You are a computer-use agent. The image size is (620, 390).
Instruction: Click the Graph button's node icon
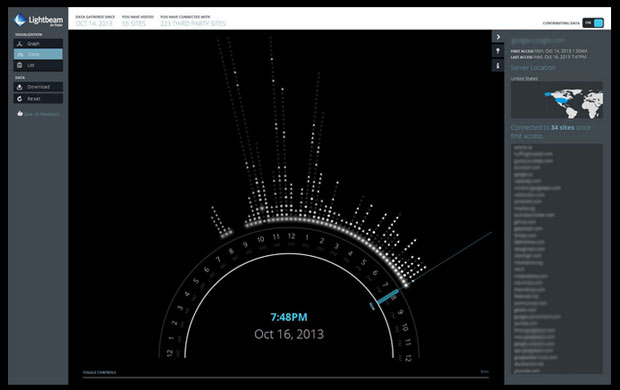(19, 44)
